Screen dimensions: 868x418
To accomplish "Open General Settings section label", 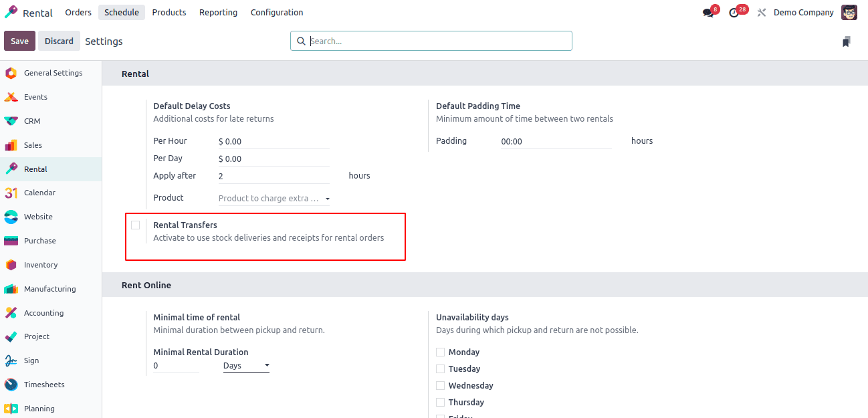I will click(x=53, y=73).
